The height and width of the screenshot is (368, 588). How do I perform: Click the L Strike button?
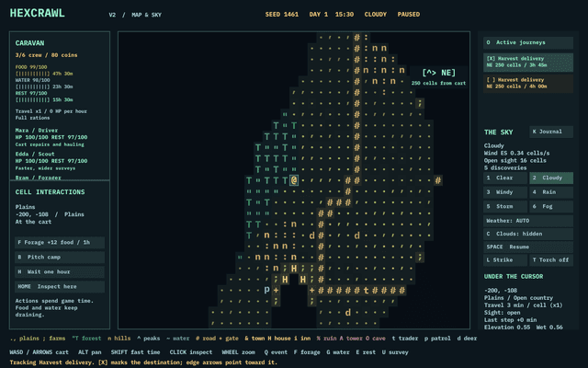coord(505,259)
